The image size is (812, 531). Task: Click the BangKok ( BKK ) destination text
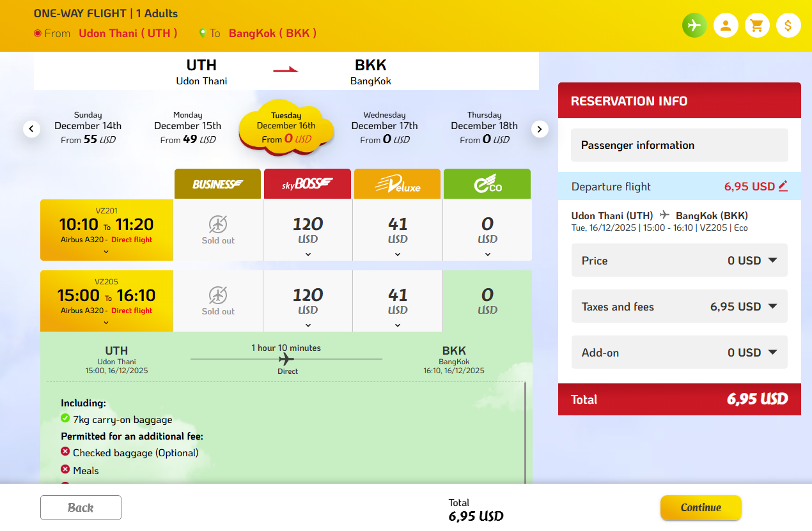click(x=272, y=33)
